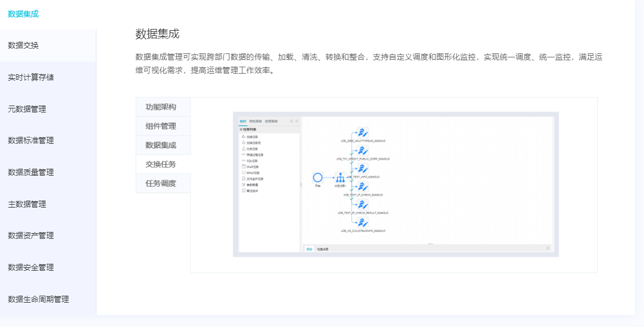Select the JOB_TEST_IP_CHECK_RESULT job node icon
This screenshot has height=327, width=644.
point(363,205)
